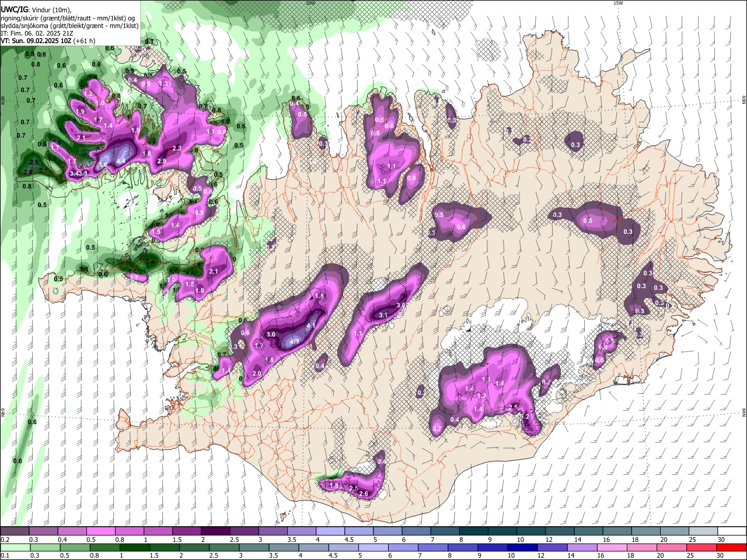Click the '4.4' precipitation value on map
The width and height of the screenshot is (747, 560).
point(121,160)
